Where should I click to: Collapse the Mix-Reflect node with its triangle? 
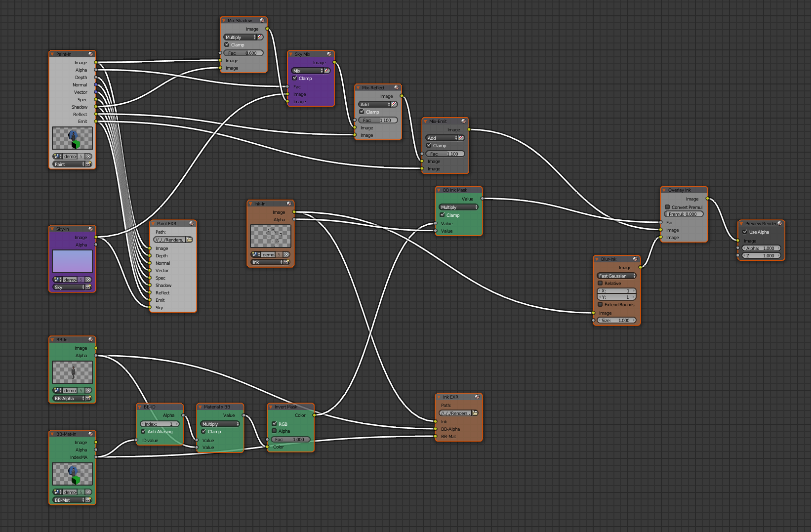click(x=358, y=88)
